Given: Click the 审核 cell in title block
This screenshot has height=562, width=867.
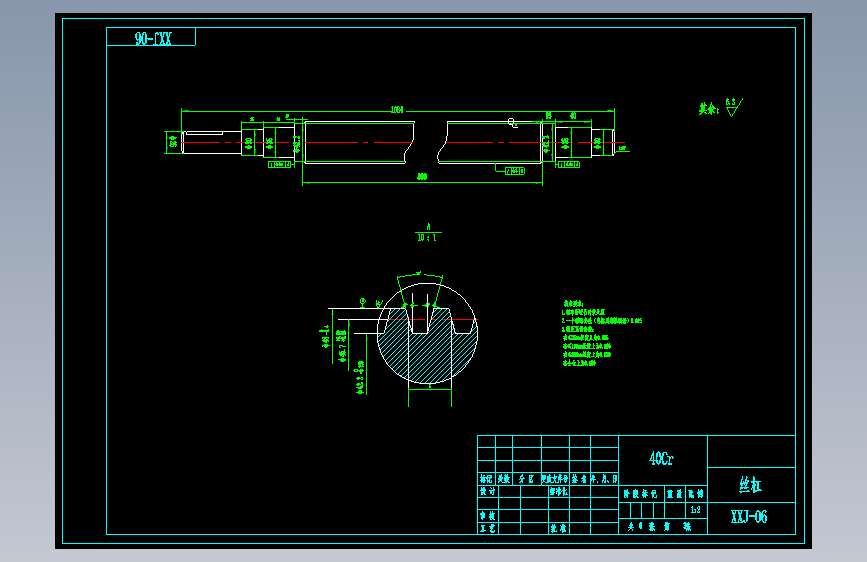Looking at the screenshot, I should pos(488,516).
